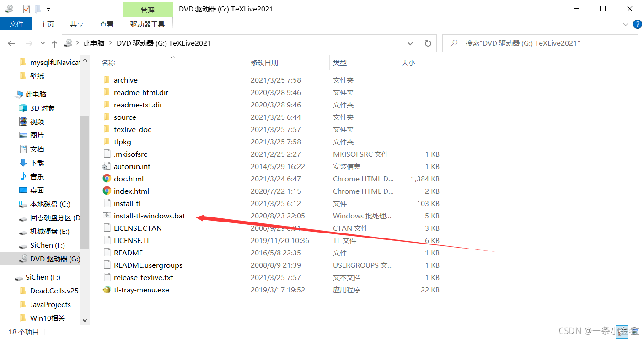
Task: Click the Properties quick access toolbar icon
Action: point(27,9)
